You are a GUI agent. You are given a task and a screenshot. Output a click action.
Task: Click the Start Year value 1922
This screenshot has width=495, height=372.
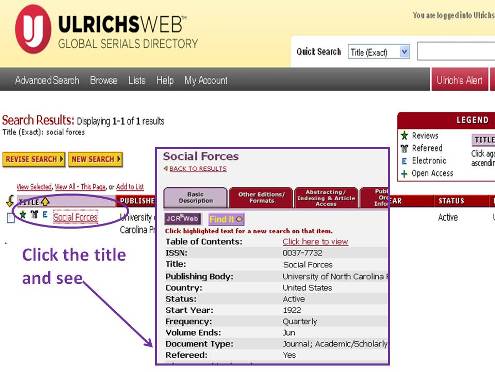292,310
